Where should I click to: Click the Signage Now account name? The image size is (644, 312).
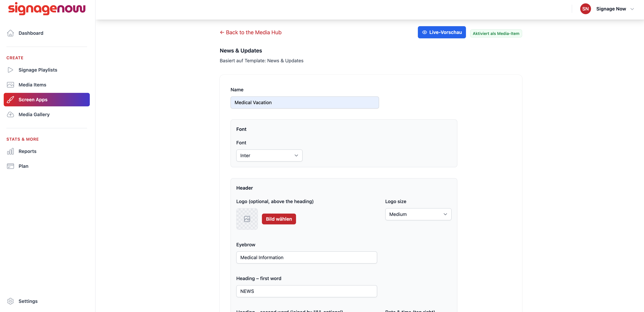(x=611, y=9)
